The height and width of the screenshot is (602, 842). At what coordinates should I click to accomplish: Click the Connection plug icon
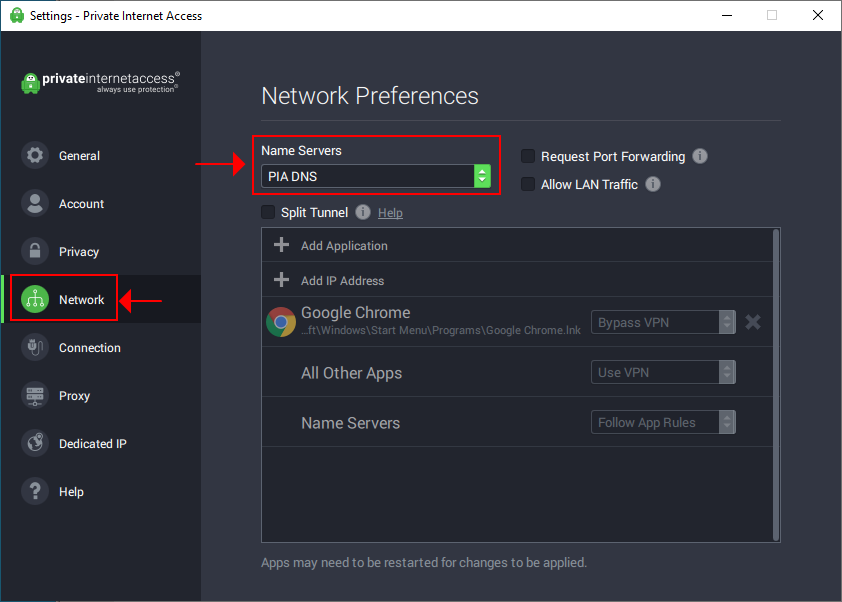[36, 347]
